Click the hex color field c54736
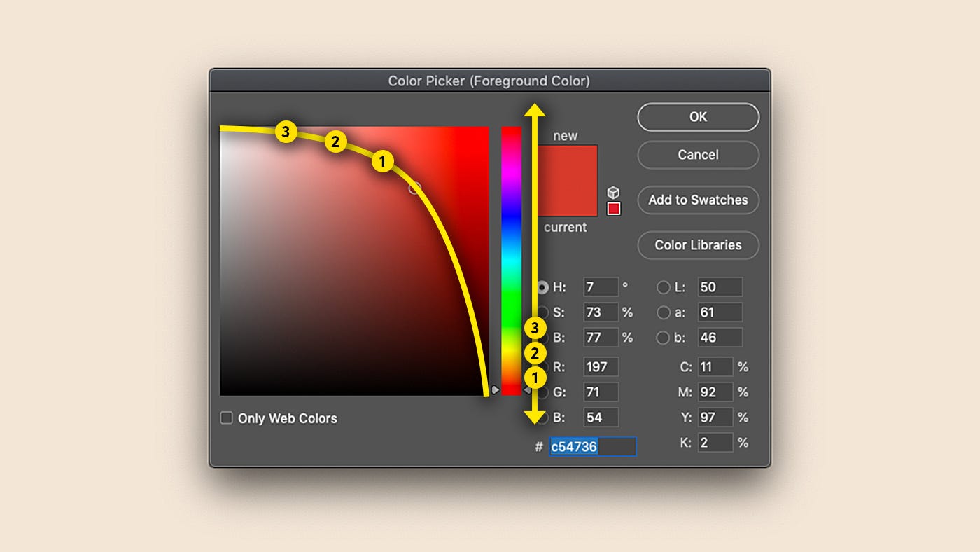This screenshot has width=980, height=552. point(592,446)
